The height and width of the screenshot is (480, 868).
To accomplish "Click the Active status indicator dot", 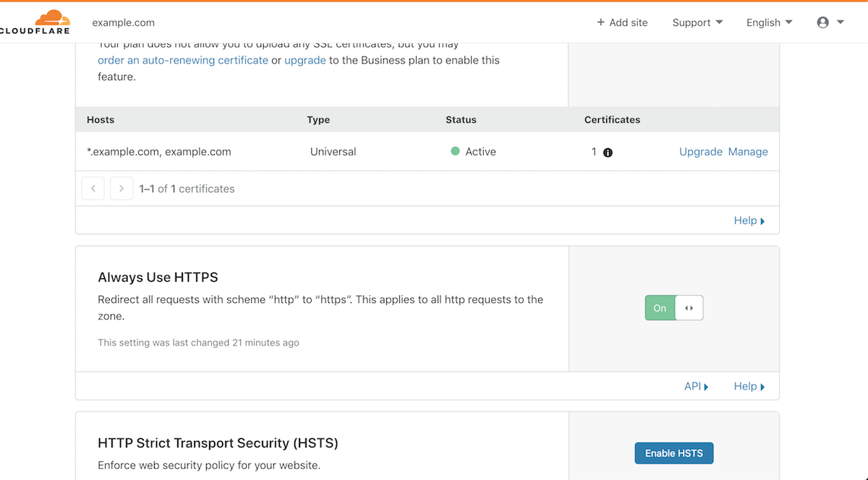I will pos(455,152).
